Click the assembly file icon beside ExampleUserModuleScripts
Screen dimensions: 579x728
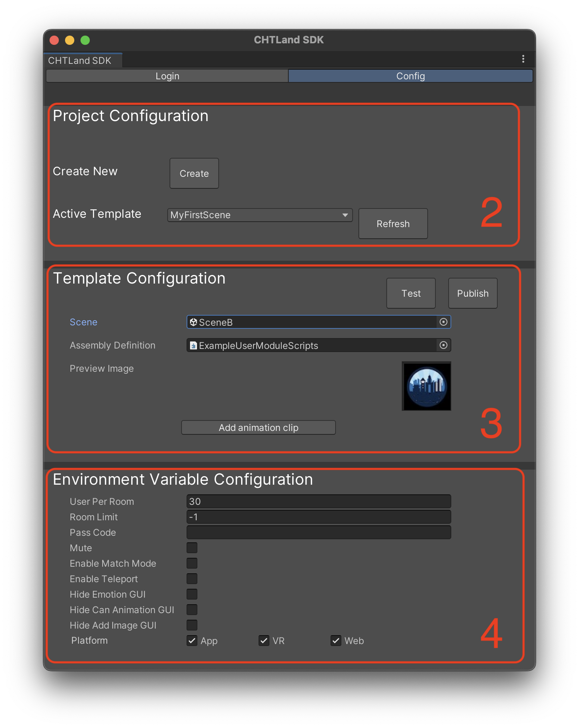[x=194, y=345]
